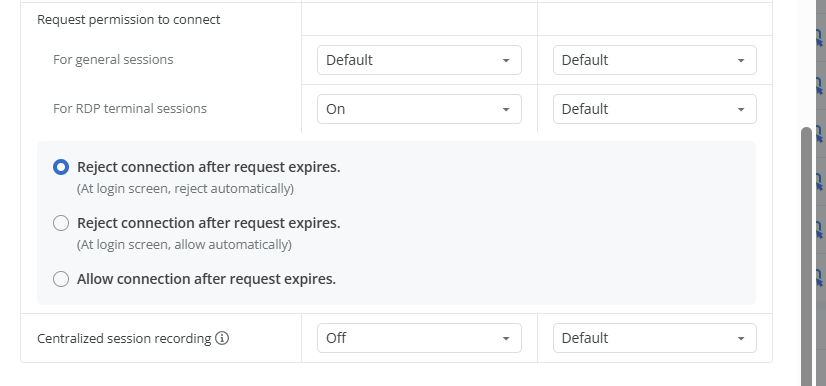The width and height of the screenshot is (826, 386).
Task: Click the Centralized session recording label
Action: [124, 338]
